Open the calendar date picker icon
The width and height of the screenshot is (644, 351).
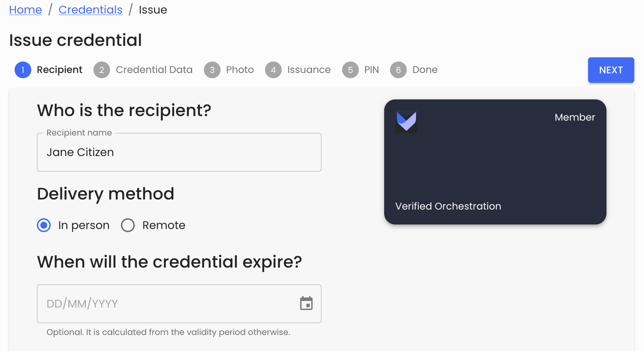[306, 303]
